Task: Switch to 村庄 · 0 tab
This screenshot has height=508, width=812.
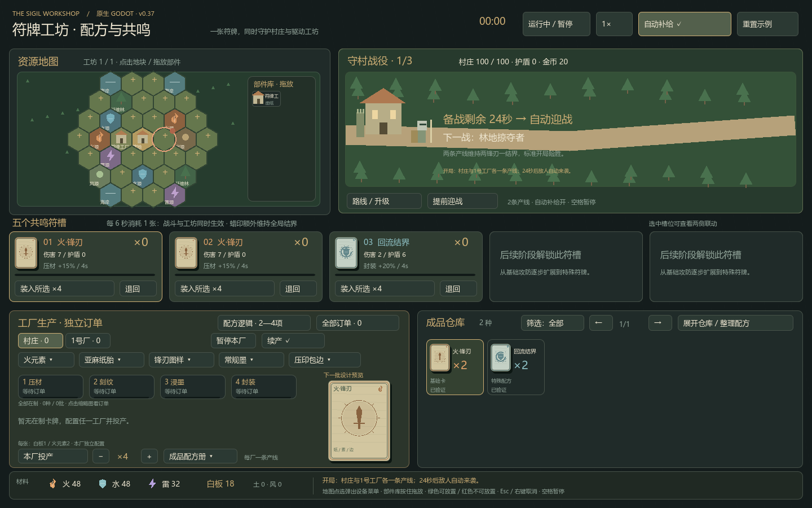Action: 40,340
